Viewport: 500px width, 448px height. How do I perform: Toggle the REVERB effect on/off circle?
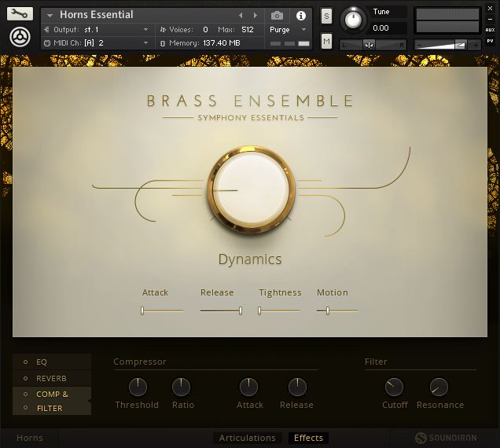25,378
